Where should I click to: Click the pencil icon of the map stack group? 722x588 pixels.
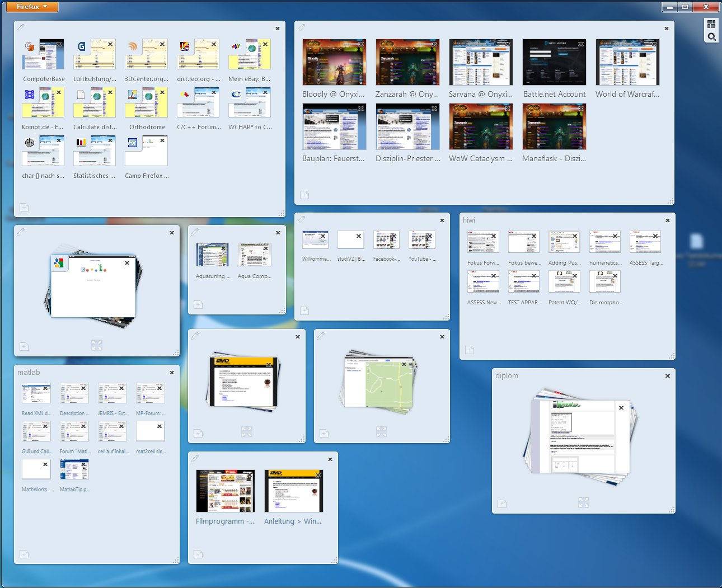coord(321,336)
